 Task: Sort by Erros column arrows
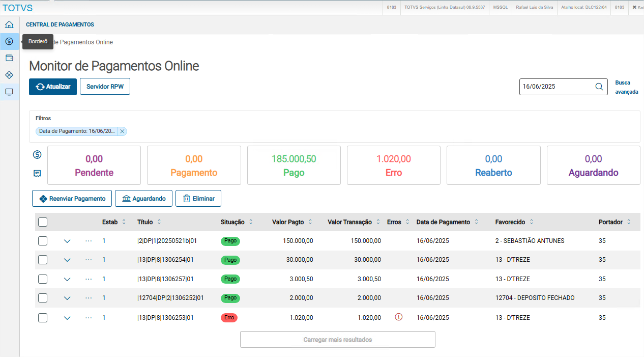(x=407, y=222)
